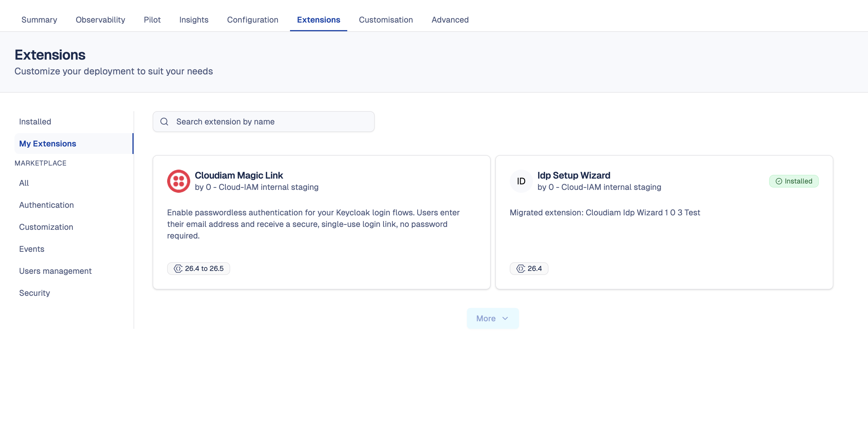Screen dimensions: 868x422
Task: Click the green checkmark in the Installed badge
Action: click(x=779, y=181)
